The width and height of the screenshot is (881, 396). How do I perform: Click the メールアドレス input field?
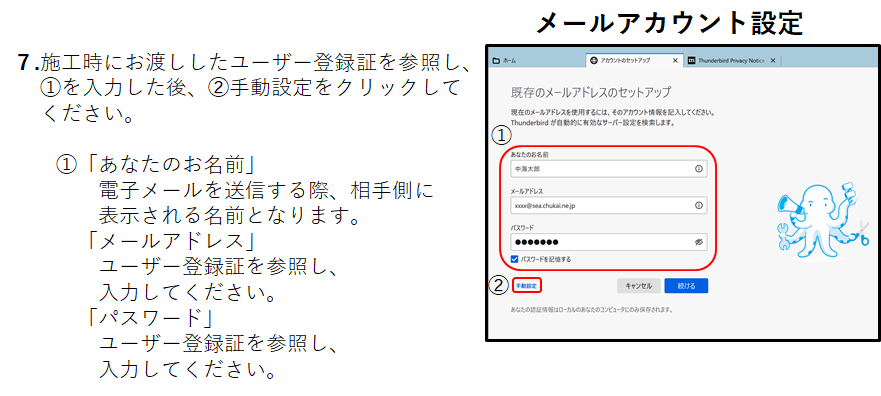(x=608, y=206)
